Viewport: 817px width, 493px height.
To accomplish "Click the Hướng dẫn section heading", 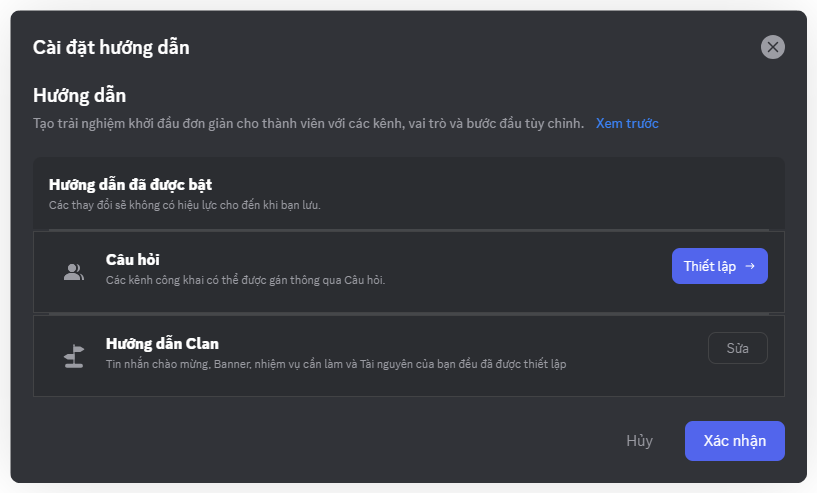I will [x=79, y=96].
